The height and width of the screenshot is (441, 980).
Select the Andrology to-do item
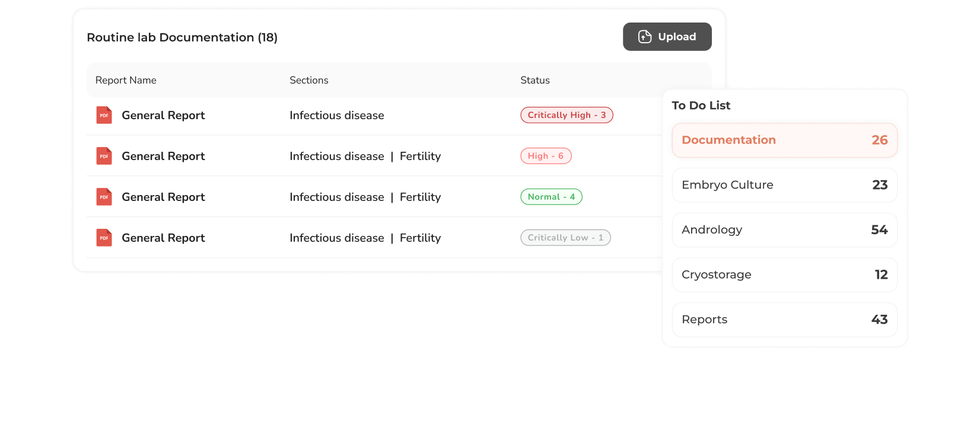coord(784,230)
